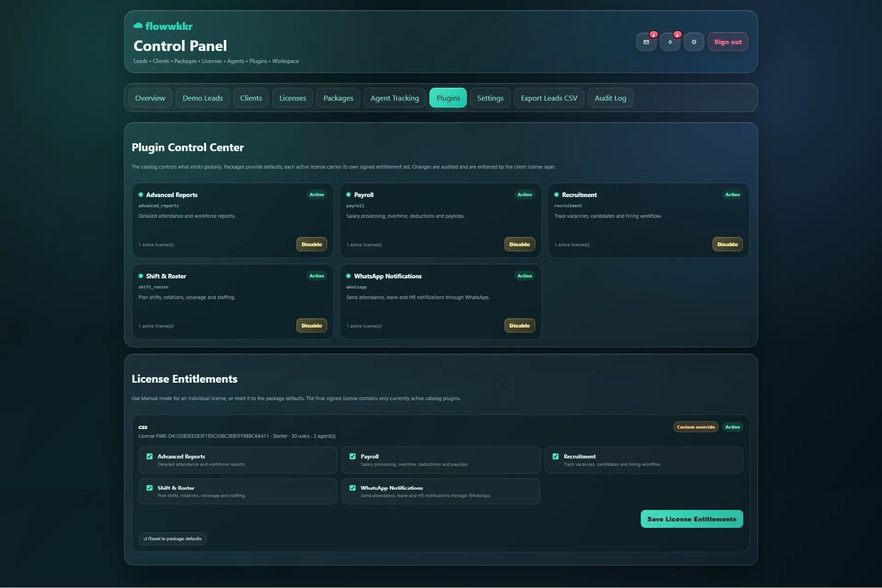This screenshot has width=882, height=588.
Task: Click the Custom override badge
Action: [695, 427]
